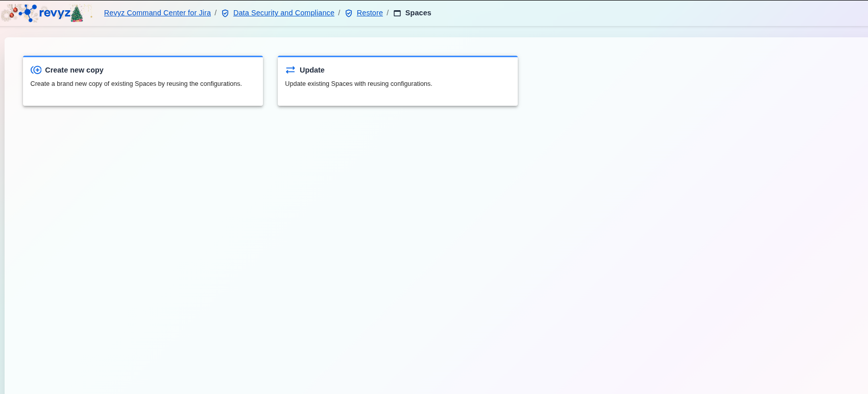Open Revyz Command Center for Jira link
Image resolution: width=868 pixels, height=394 pixels.
(x=157, y=13)
